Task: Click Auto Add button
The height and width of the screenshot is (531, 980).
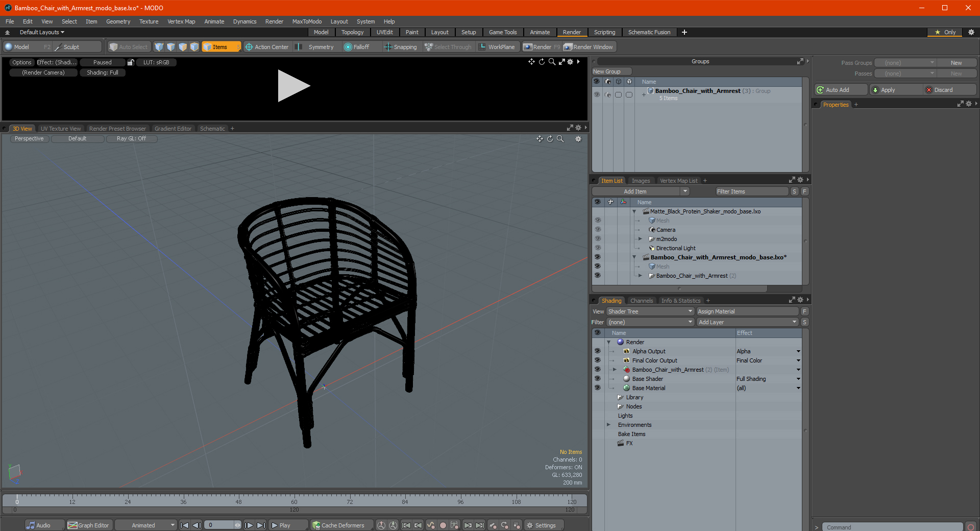Action: click(841, 90)
